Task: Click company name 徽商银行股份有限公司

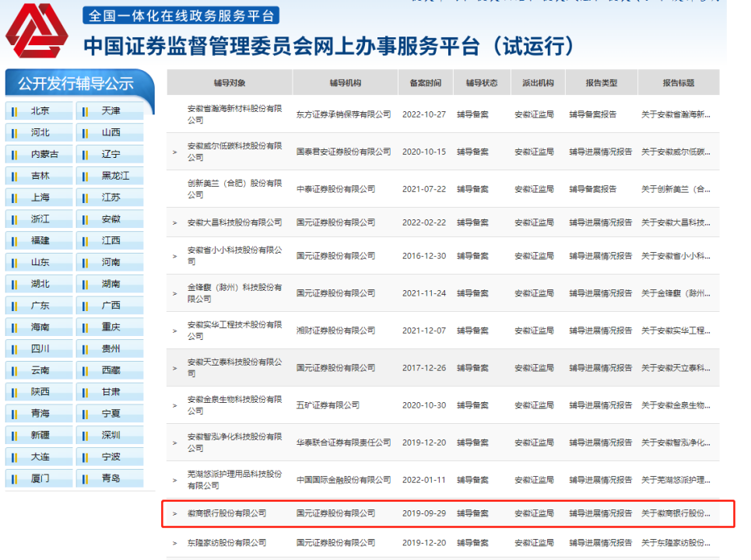Action: (x=226, y=513)
